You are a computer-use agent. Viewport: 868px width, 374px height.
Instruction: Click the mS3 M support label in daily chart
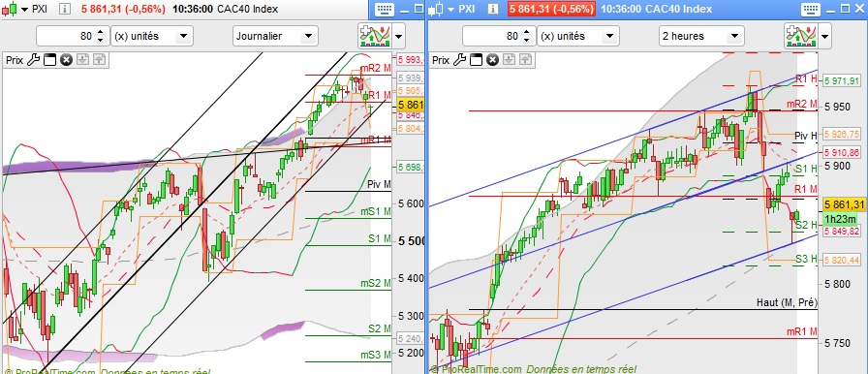coord(376,355)
